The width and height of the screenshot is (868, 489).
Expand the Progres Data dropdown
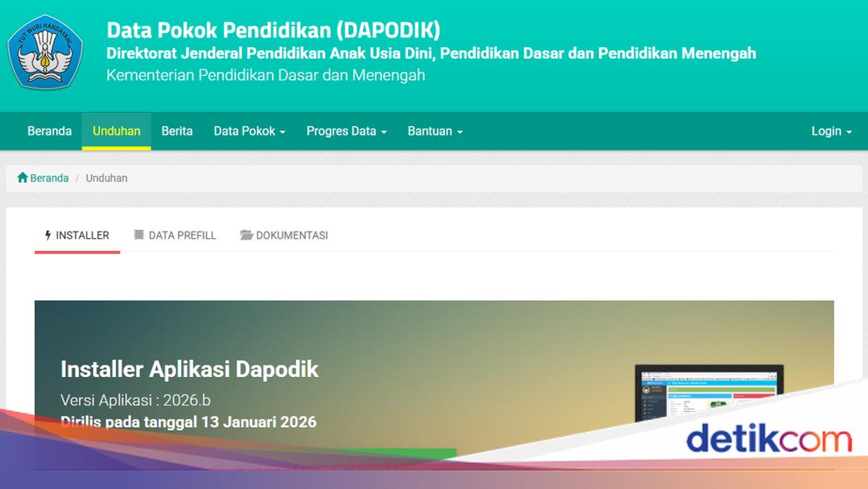click(346, 131)
